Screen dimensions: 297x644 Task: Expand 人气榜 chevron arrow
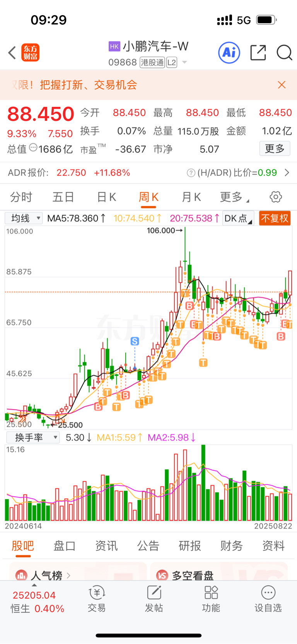tap(68, 575)
